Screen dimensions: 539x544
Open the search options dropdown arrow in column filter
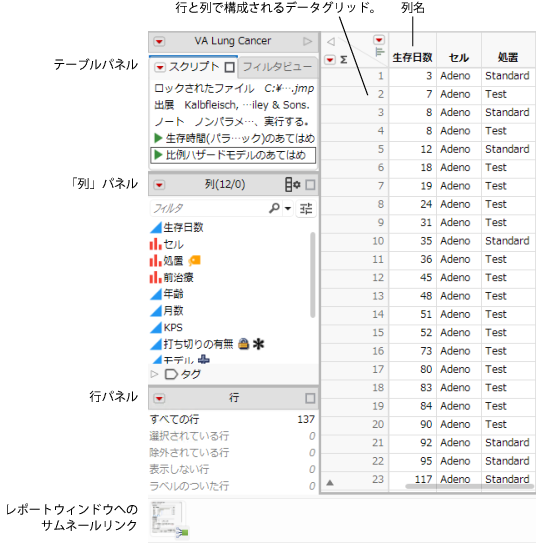click(x=288, y=209)
